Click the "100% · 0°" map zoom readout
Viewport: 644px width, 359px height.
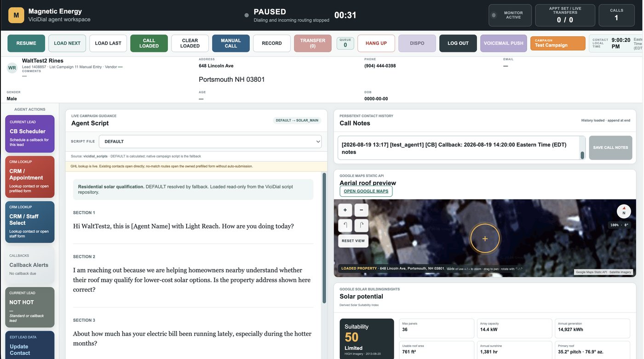[x=619, y=225]
